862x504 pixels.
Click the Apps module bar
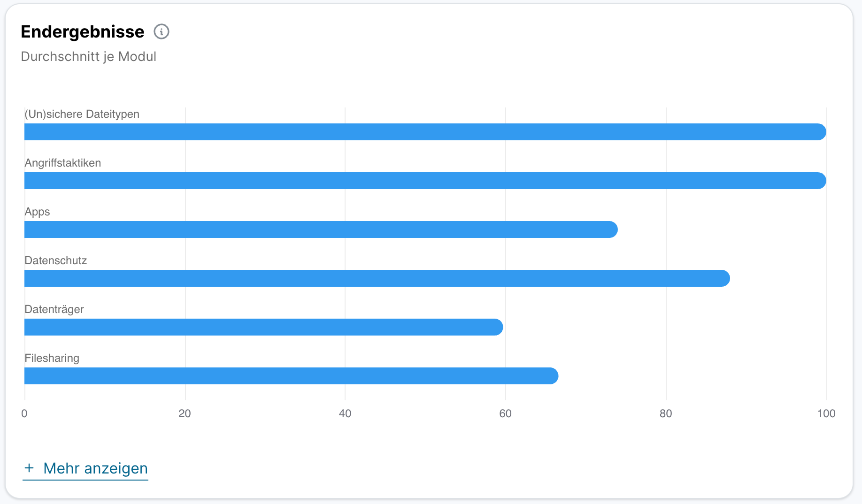coord(321,229)
